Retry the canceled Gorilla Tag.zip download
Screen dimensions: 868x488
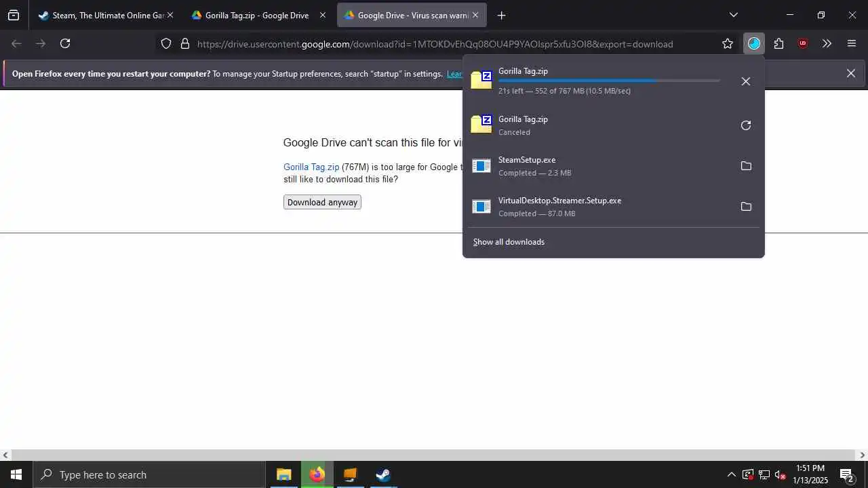(x=746, y=125)
